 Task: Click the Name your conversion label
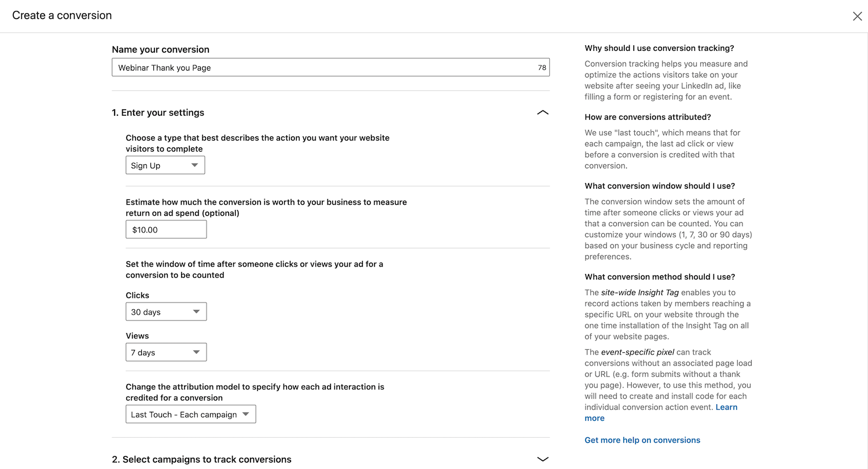click(160, 49)
